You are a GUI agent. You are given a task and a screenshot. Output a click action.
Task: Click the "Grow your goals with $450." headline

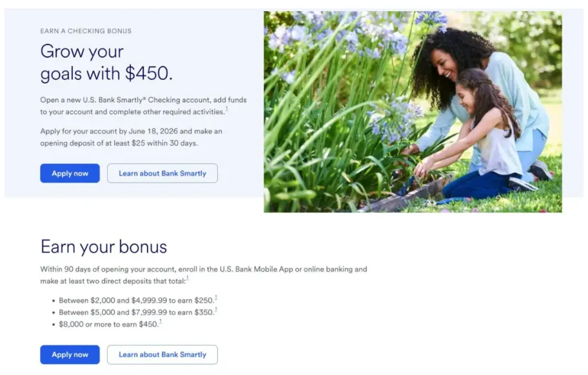(x=106, y=62)
